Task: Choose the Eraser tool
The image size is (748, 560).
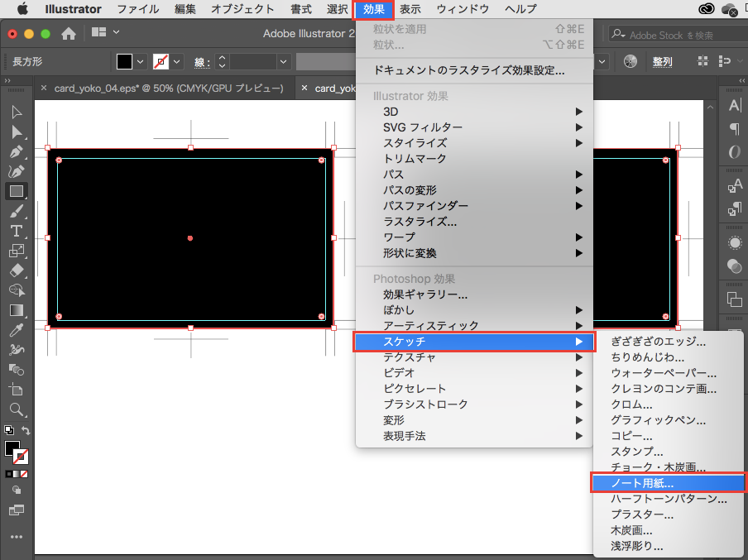Action: pos(16,270)
